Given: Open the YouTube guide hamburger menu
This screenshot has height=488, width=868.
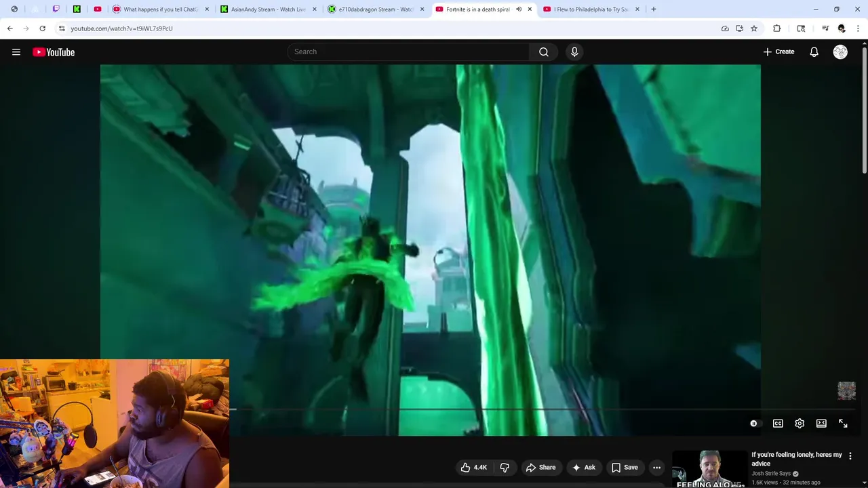Looking at the screenshot, I should click(16, 52).
